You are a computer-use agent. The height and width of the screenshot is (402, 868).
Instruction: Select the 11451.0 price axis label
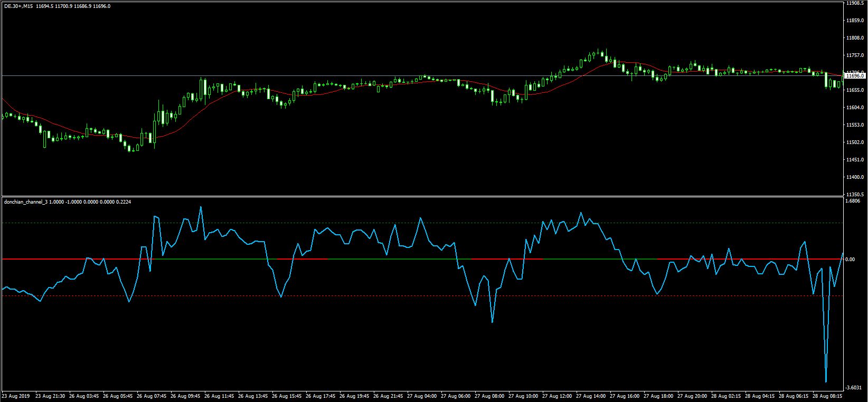coord(854,160)
